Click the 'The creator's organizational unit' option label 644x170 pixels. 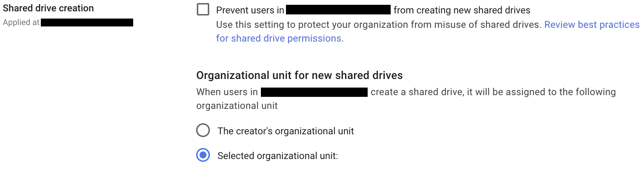point(286,131)
